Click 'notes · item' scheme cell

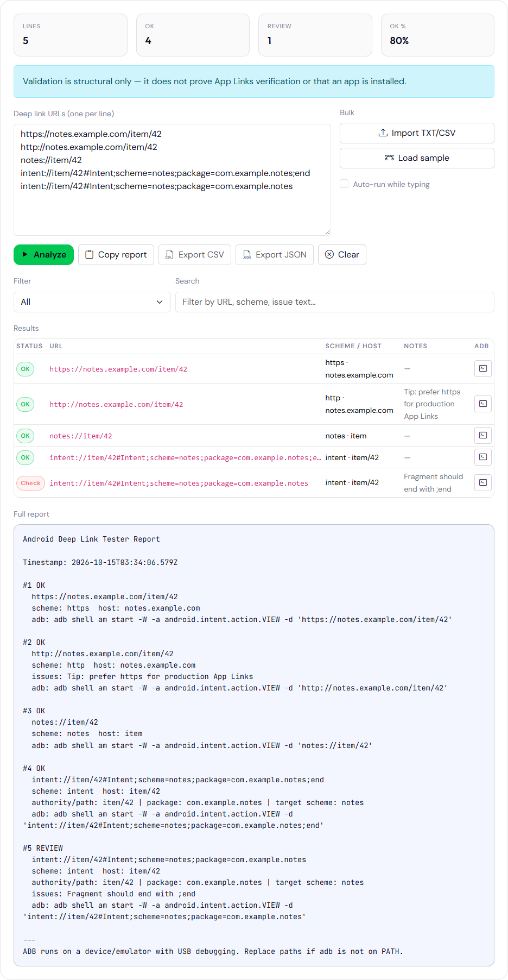click(x=346, y=436)
